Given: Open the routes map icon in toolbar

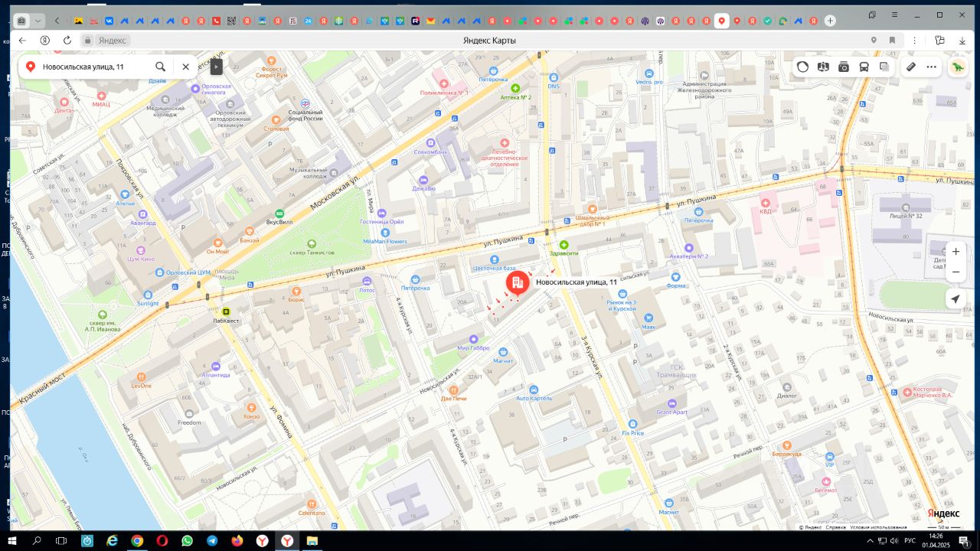Looking at the screenshot, I should 823,67.
